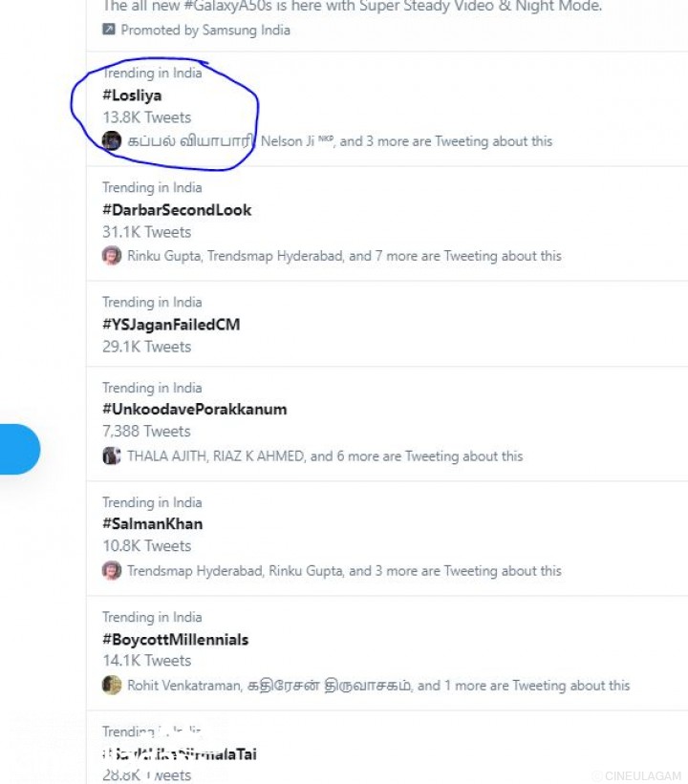688x784 pixels.
Task: Open the #DarbarSecondLook trend
Action: [x=177, y=210]
